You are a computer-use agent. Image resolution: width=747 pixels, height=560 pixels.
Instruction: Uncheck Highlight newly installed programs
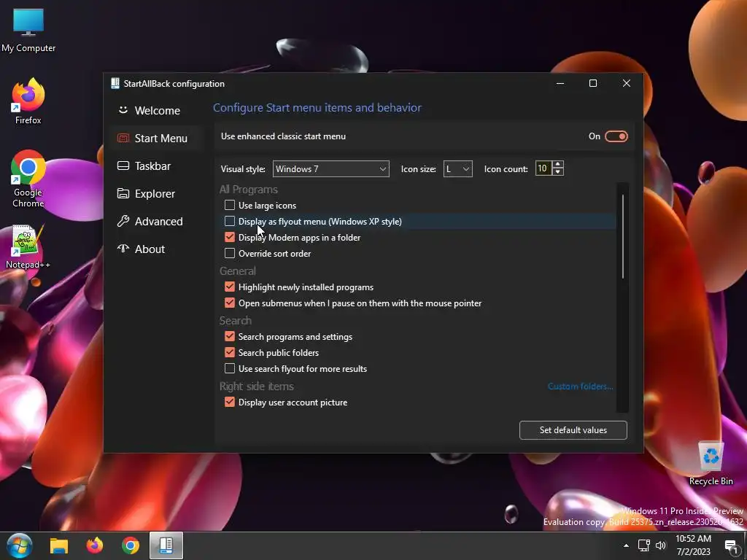click(230, 287)
